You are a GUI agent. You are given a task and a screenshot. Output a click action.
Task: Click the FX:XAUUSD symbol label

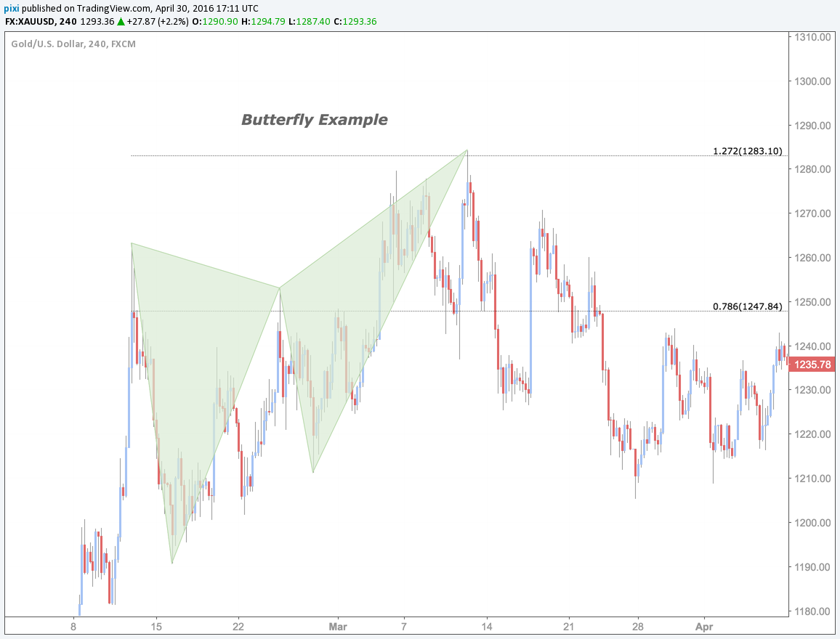tap(31, 22)
